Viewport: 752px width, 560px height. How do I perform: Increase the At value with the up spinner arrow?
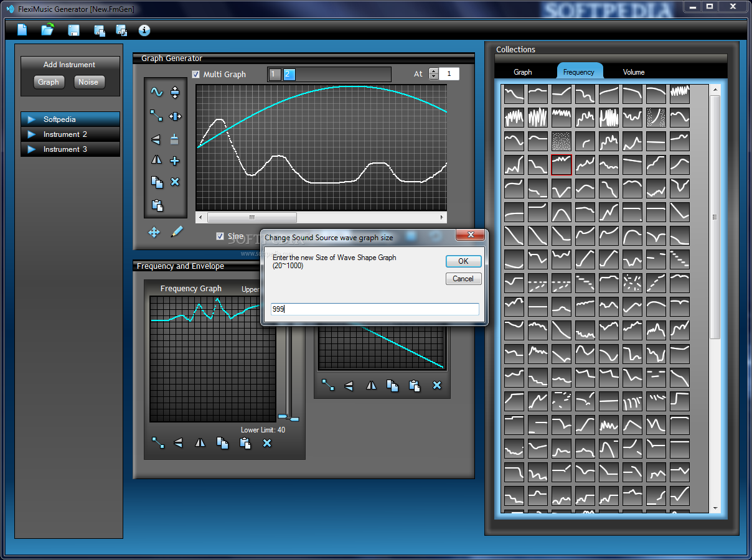point(434,70)
